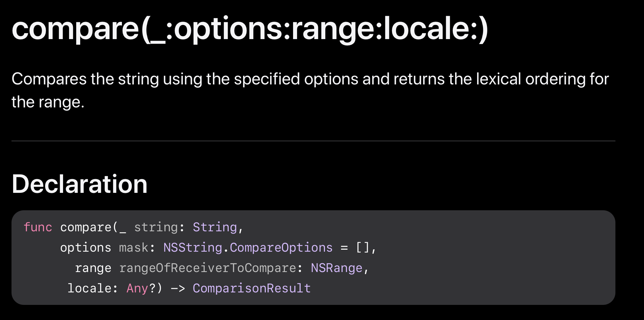This screenshot has width=644, height=320.
Task: Click the page title compare(_:options:range:locale:)
Action: click(x=250, y=29)
